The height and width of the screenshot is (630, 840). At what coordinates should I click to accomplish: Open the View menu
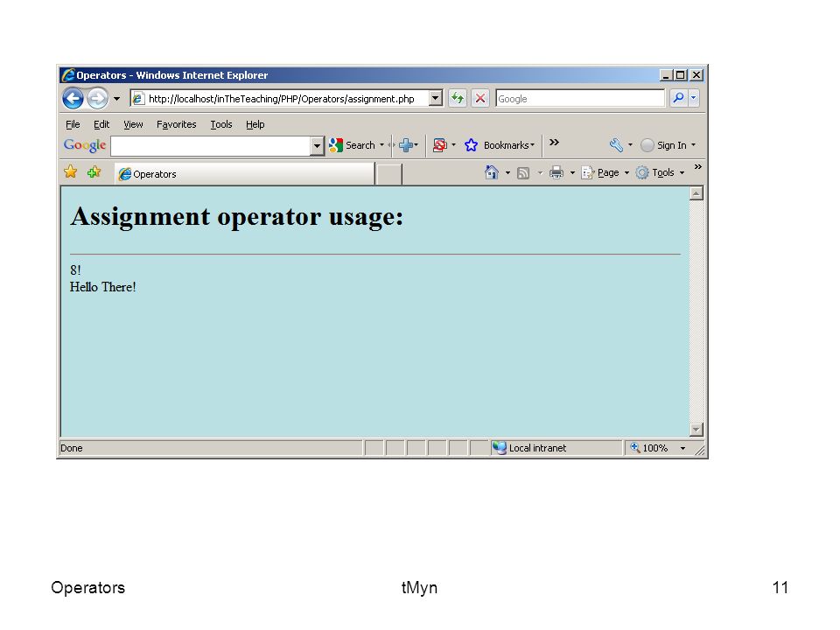click(x=133, y=124)
